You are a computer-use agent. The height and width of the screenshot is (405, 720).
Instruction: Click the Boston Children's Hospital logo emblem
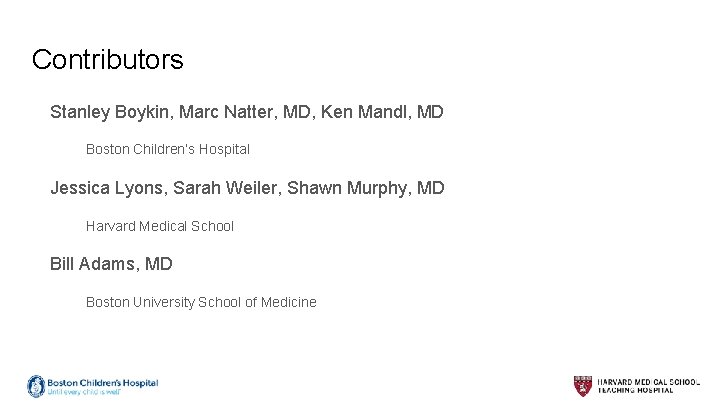coord(36,385)
